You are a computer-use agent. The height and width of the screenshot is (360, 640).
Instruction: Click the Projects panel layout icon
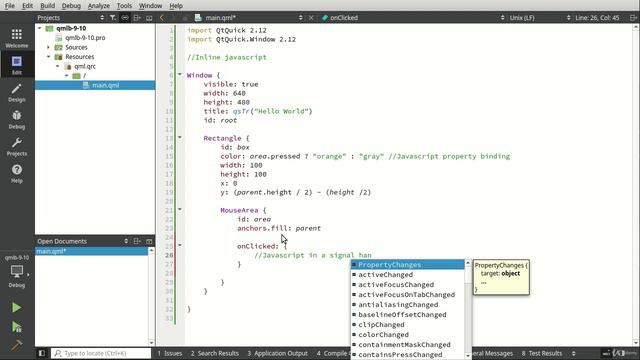coord(149,18)
